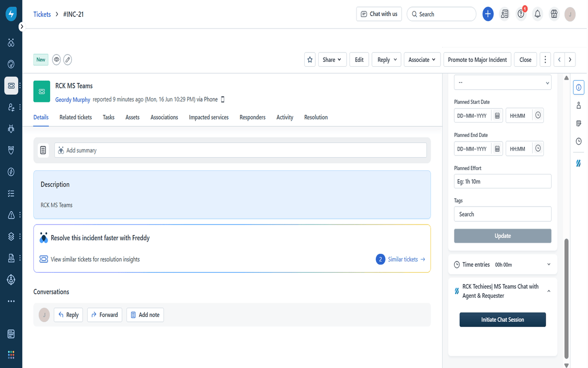Switch to the Responders tab
The image size is (588, 368).
click(252, 117)
